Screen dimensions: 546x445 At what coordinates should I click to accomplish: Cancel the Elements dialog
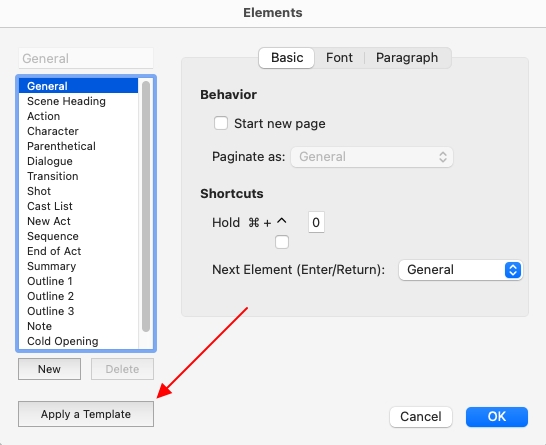click(421, 416)
